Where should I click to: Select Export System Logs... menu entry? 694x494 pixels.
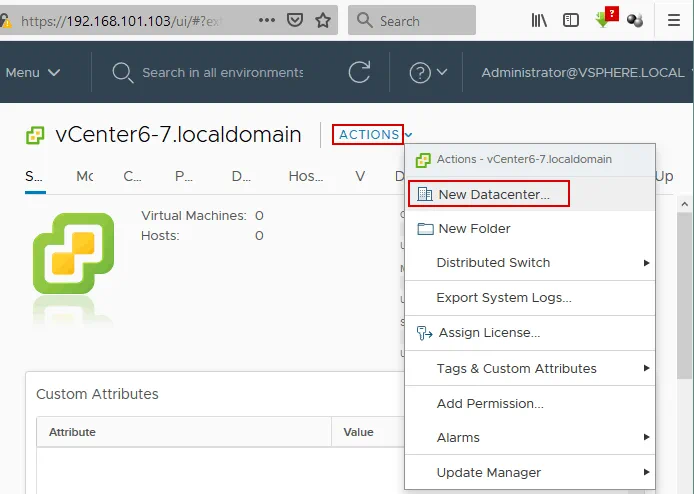[530, 297]
